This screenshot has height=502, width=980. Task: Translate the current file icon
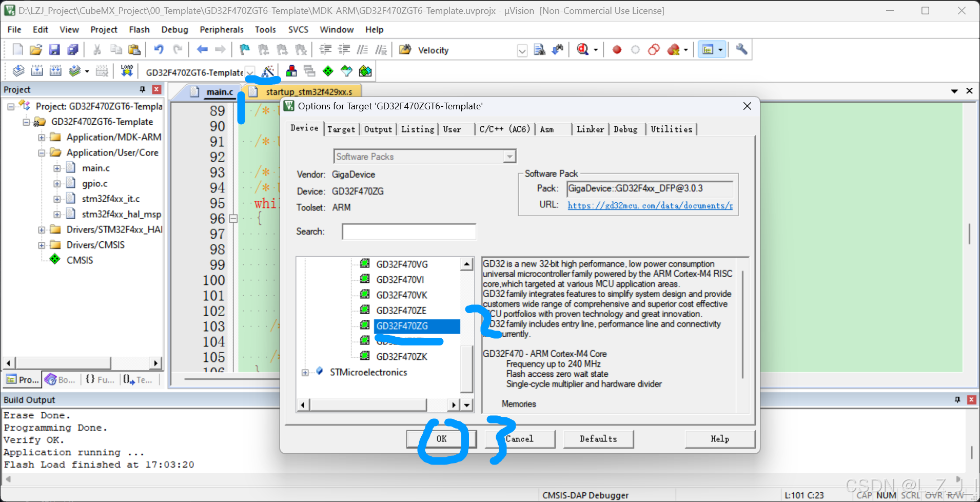[18, 71]
